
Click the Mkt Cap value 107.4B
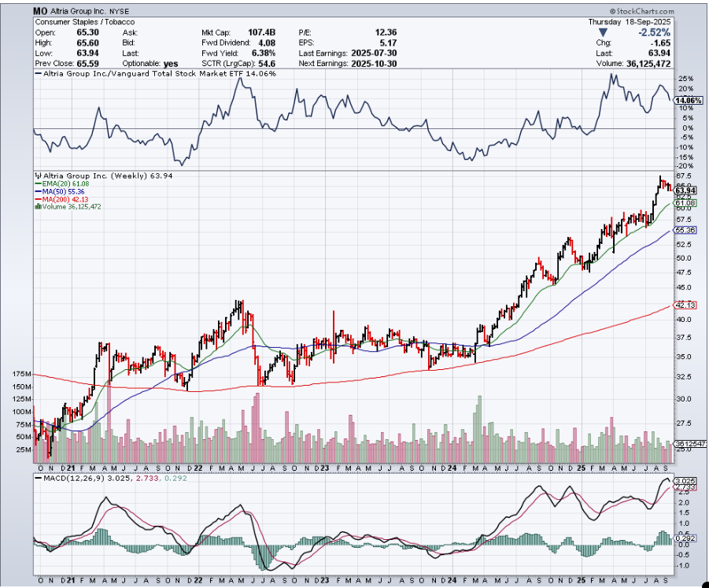tap(261, 32)
